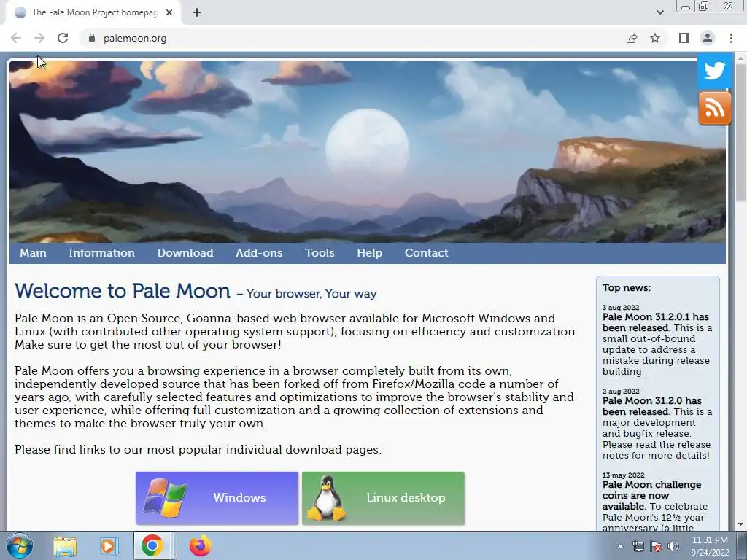Click the full moon in banner image
This screenshot has height=560, width=747.
[367, 149]
